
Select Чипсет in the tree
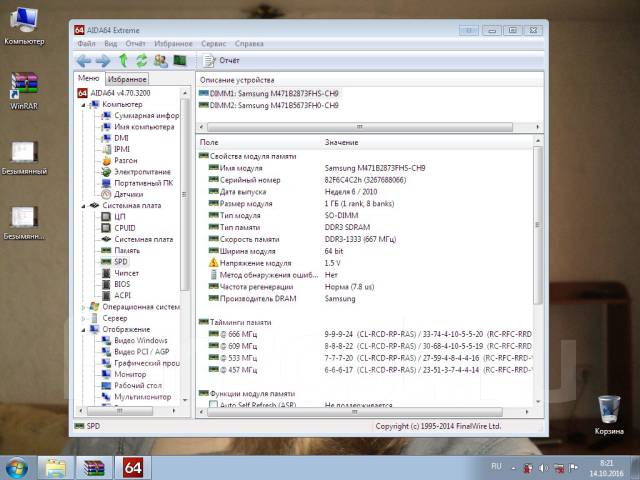(126, 273)
